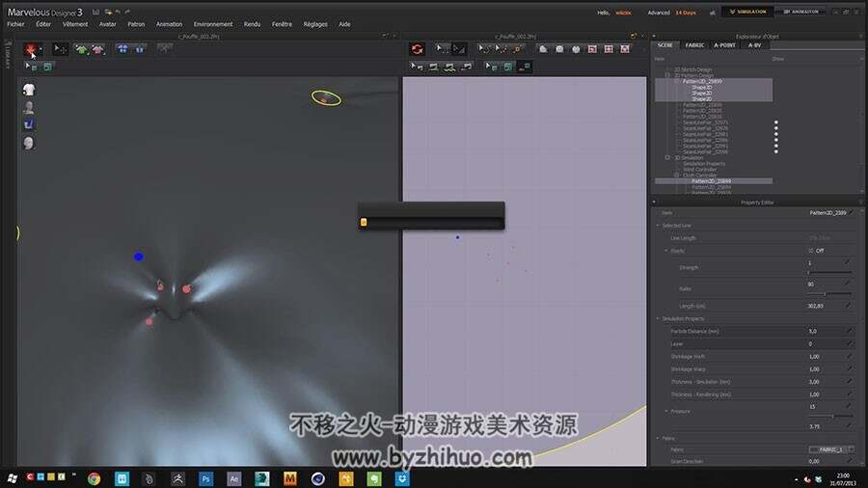868x488 pixels.
Task: Open the Rendu menu
Action: (x=252, y=24)
